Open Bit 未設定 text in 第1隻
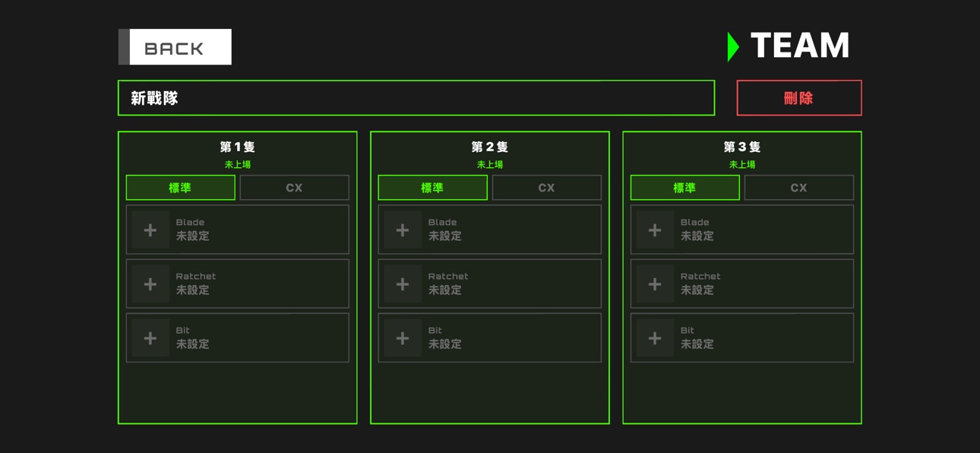Screen dimensions: 980x453 tap(193, 344)
